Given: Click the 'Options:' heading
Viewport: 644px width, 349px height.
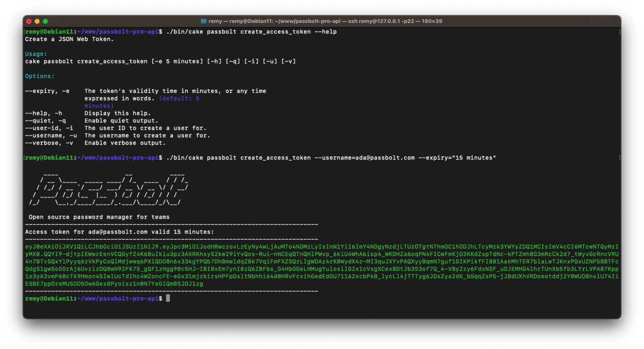Looking at the screenshot, I should pyautogui.click(x=39, y=76).
